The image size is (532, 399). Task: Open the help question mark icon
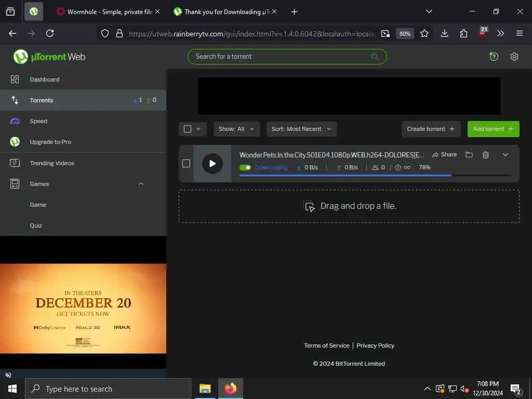(x=494, y=56)
